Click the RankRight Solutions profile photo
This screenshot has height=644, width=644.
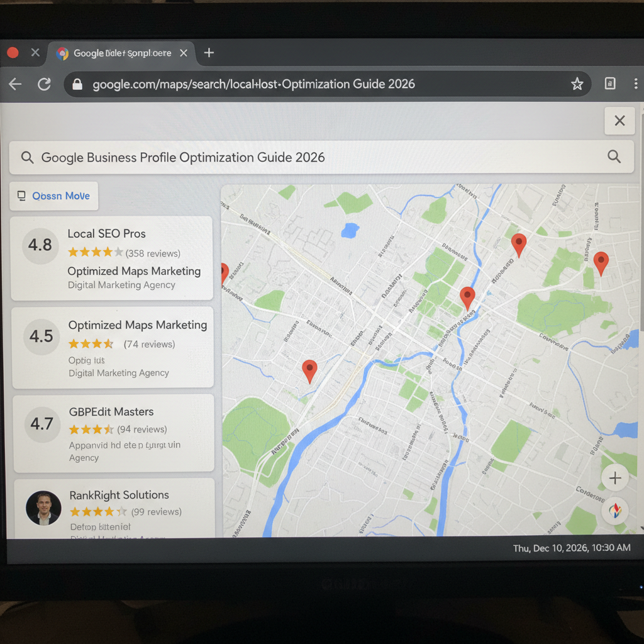coord(43,508)
